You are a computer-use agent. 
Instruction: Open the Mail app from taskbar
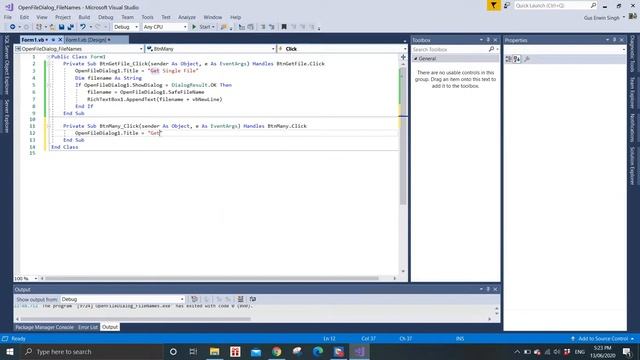[x=256, y=351]
